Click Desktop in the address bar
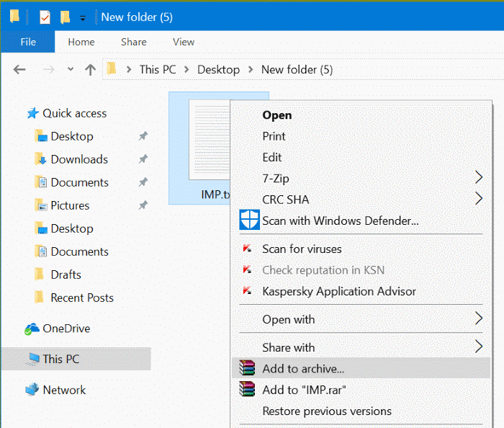This screenshot has height=428, width=504. (219, 69)
